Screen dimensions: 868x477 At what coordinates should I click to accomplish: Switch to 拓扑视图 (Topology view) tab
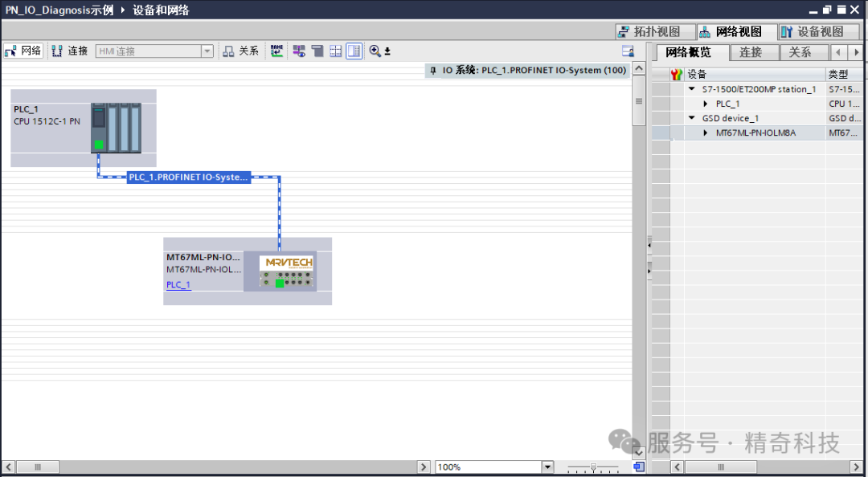(x=649, y=31)
